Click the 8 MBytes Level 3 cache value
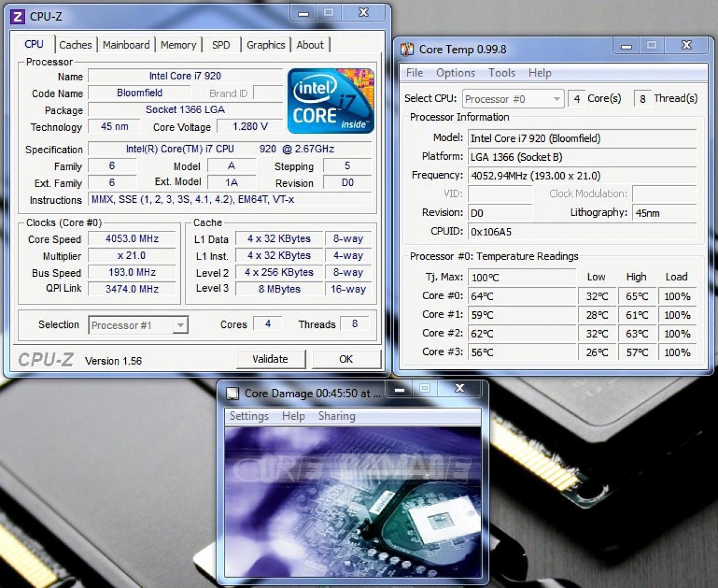The image size is (718, 588). [x=280, y=289]
